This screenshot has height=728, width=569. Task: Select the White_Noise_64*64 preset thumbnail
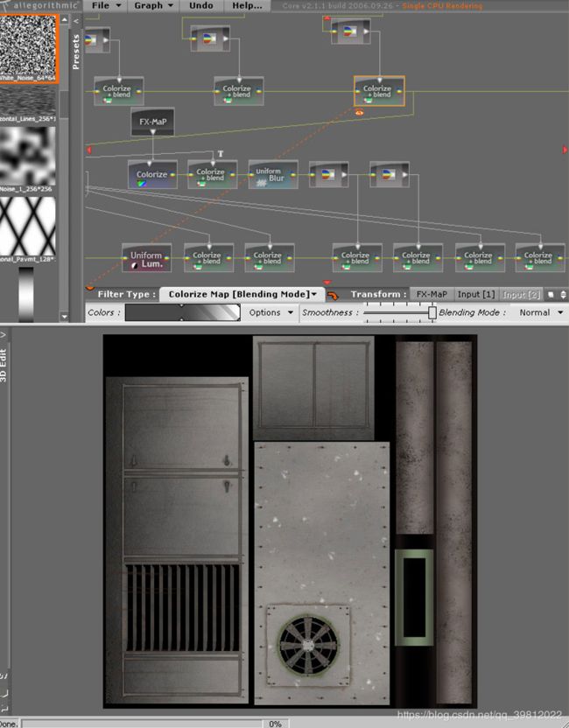[x=28, y=48]
